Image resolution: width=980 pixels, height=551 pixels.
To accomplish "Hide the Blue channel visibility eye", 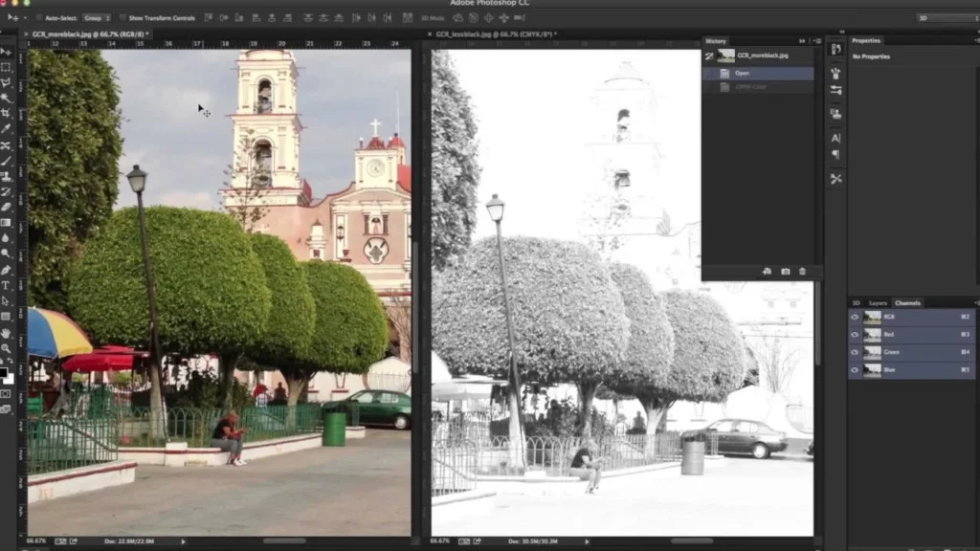I will [x=855, y=368].
